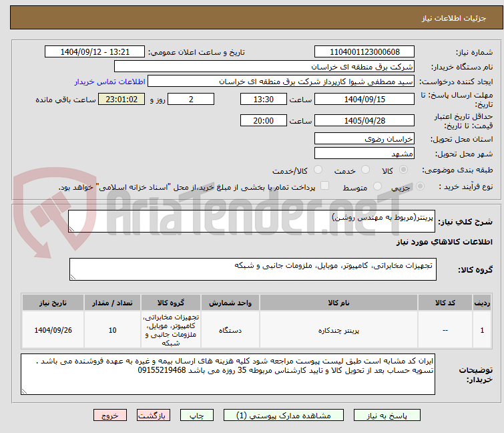Click the ردیف column header
504x433 pixels.
(482, 303)
